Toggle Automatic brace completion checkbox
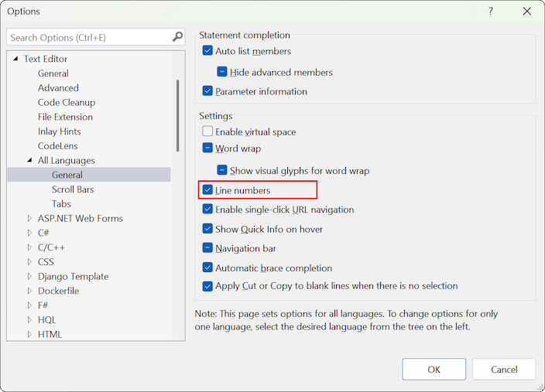 tap(207, 268)
